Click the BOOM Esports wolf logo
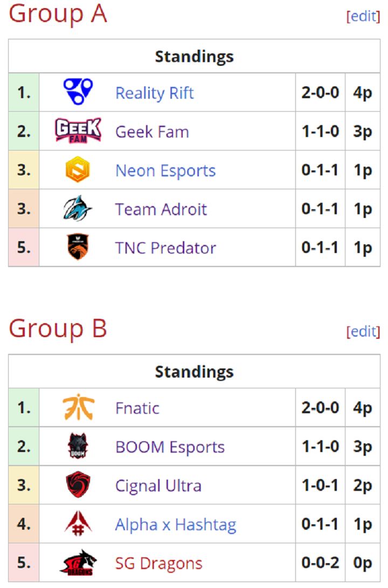Screen dimensions: 388x588 tap(78, 446)
